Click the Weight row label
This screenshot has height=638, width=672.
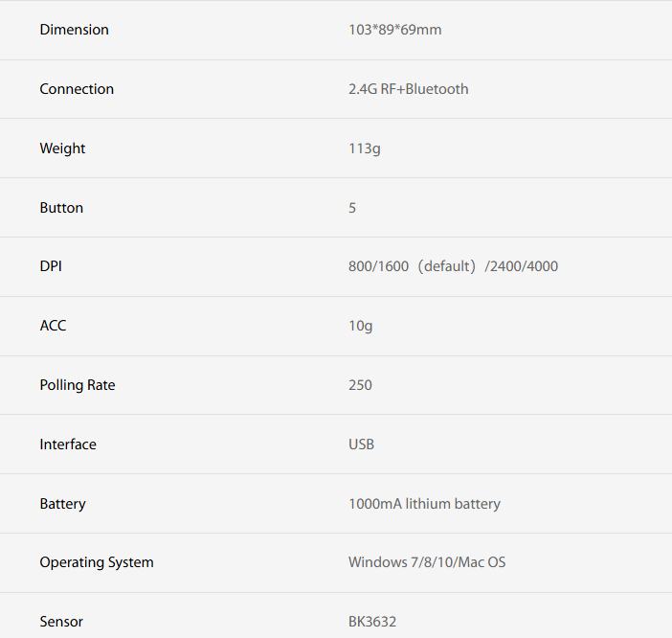coord(62,148)
